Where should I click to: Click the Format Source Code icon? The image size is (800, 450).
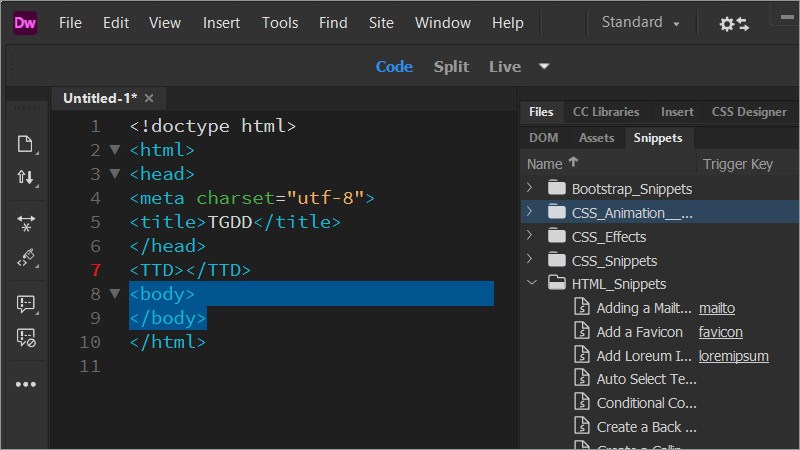pyautogui.click(x=26, y=258)
